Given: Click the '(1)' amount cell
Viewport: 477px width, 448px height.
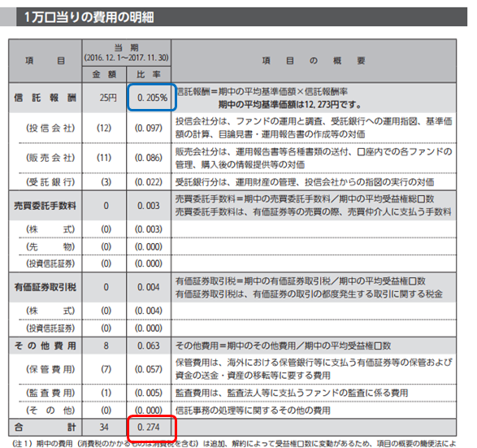Looking at the screenshot, I should coord(106,394).
